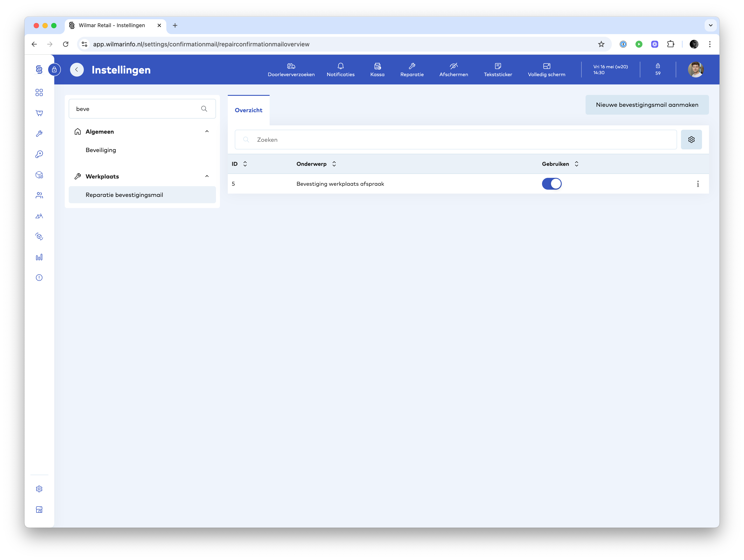Switch to Volledig scherm mode
Screen dimensions: 744x560
pos(546,70)
